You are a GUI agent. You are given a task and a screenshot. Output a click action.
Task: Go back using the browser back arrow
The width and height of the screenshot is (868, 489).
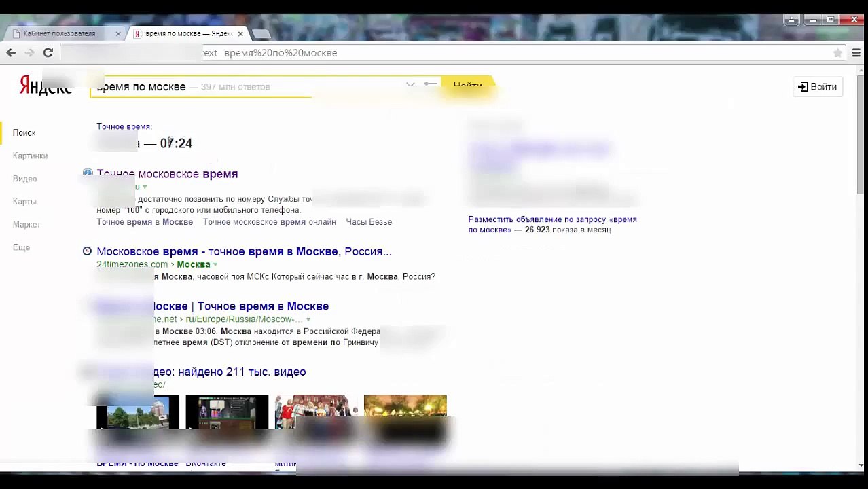click(x=11, y=52)
